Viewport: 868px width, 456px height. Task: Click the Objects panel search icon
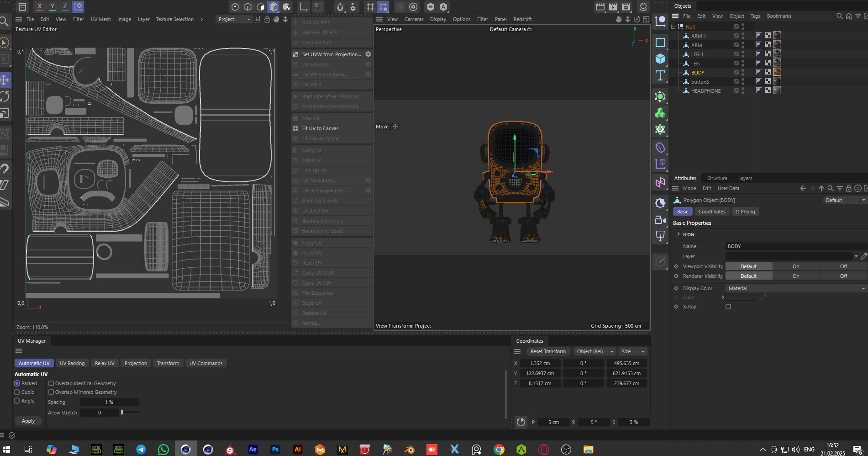839,16
